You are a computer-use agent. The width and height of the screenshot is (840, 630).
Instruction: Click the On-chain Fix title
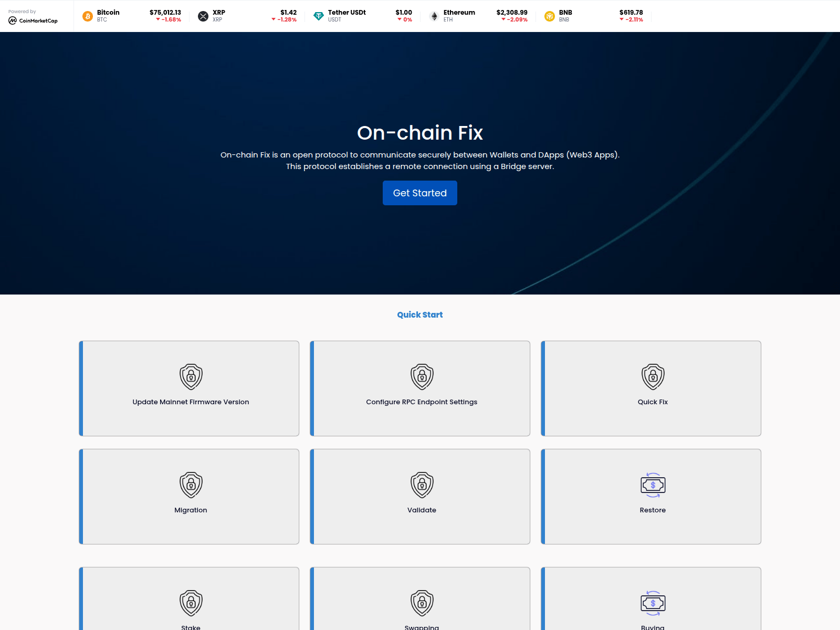[x=420, y=133]
